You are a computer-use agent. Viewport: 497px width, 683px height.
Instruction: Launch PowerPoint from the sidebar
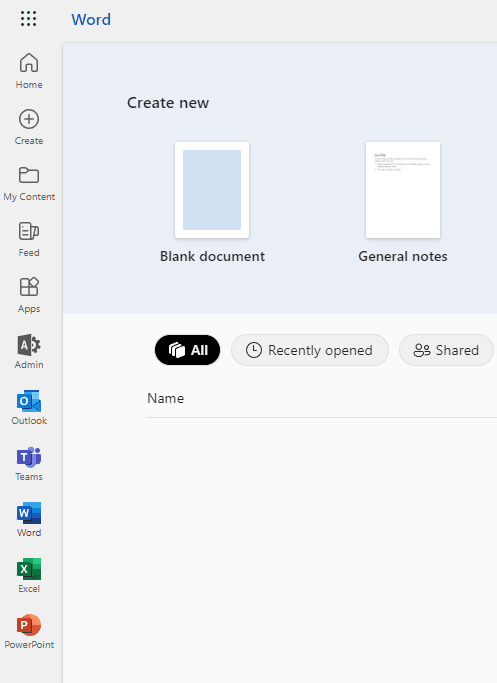pos(29,632)
